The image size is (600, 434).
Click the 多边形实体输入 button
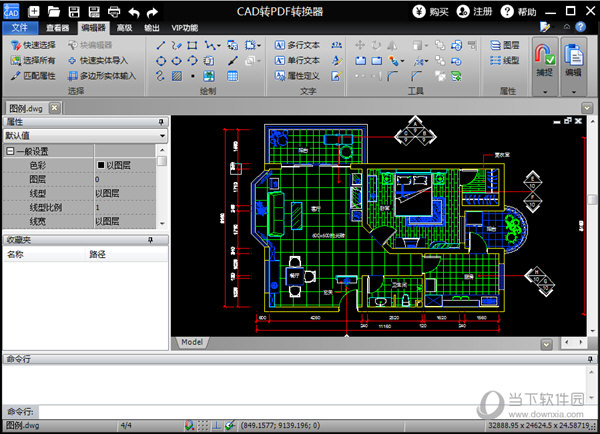[x=102, y=76]
